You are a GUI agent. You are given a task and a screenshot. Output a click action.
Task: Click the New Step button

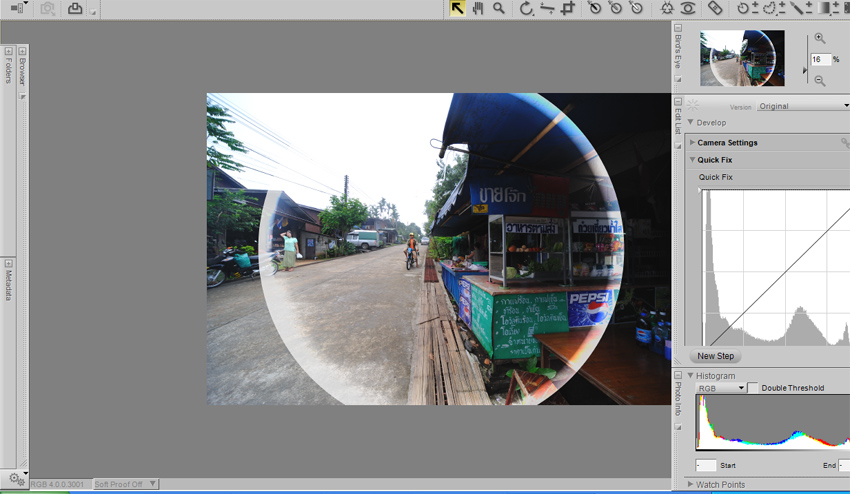pos(715,356)
